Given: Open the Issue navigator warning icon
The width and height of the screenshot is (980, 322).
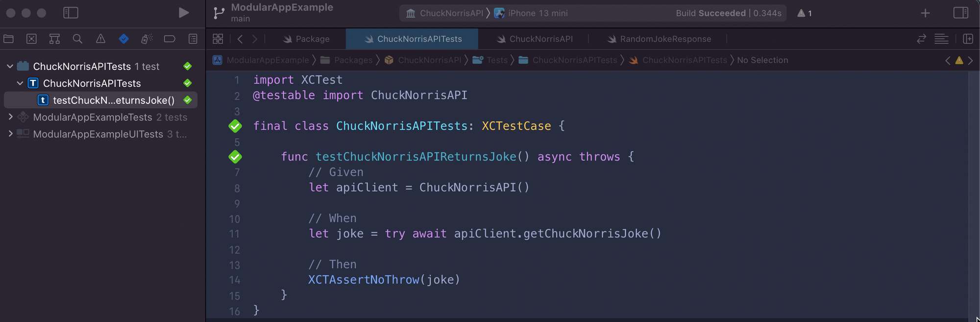Looking at the screenshot, I should click(x=100, y=39).
